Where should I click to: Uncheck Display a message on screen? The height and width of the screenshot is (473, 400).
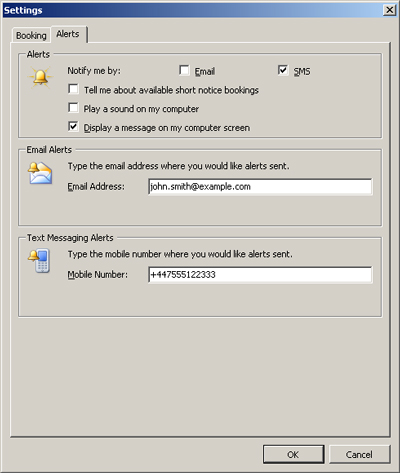click(73, 127)
